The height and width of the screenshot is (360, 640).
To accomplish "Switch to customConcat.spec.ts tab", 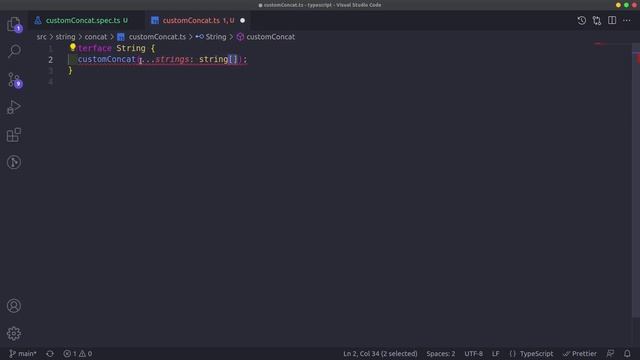I will click(x=87, y=20).
